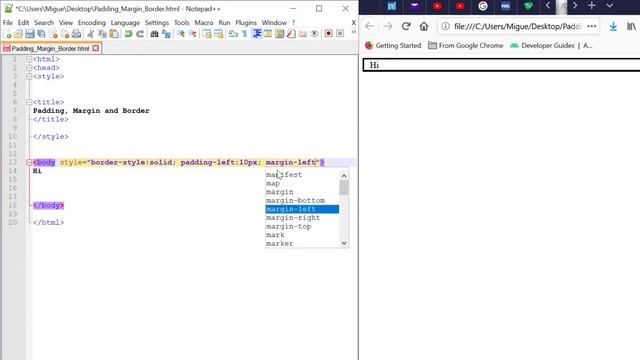Screen dimensions: 640x360
Task: Save the current file with Save icon
Action: [30, 34]
